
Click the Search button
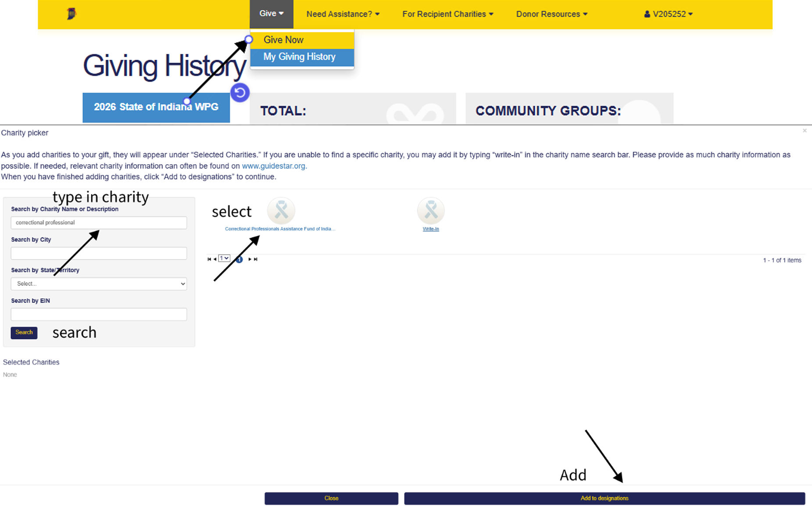(x=24, y=332)
